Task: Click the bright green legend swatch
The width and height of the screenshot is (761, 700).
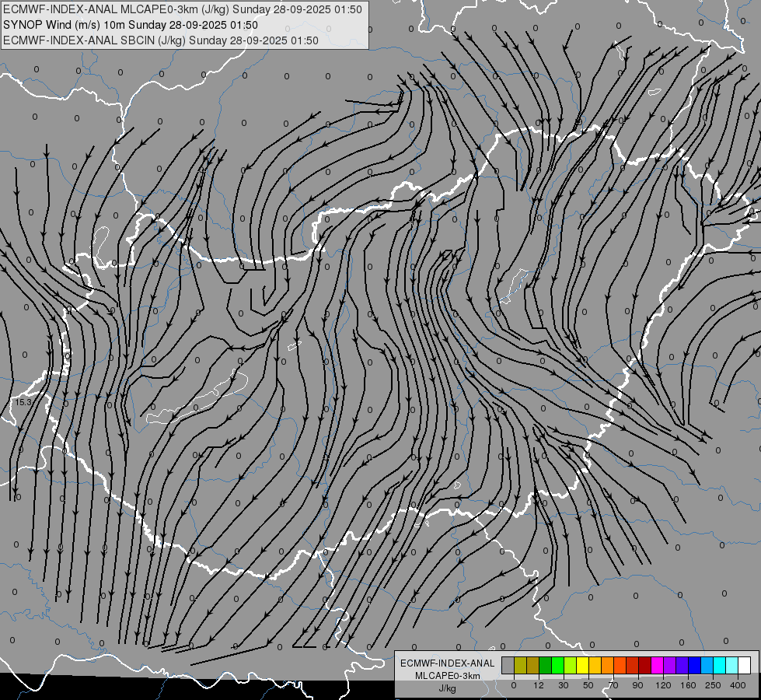Action: 557,666
